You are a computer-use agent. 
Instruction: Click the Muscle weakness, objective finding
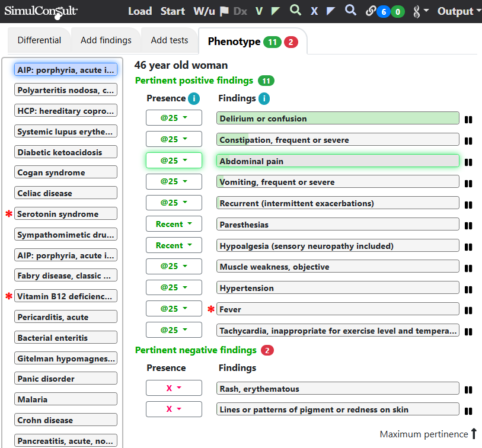pyautogui.click(x=338, y=267)
